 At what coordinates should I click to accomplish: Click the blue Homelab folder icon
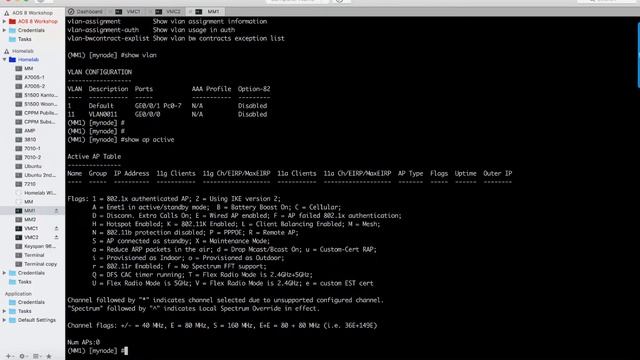[12, 60]
